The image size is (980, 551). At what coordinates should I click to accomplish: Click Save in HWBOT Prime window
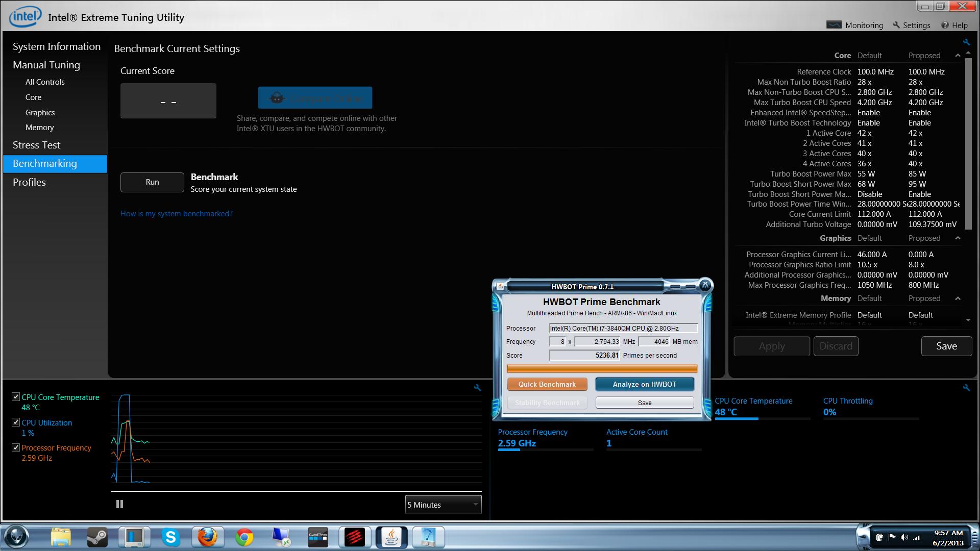[x=645, y=403]
